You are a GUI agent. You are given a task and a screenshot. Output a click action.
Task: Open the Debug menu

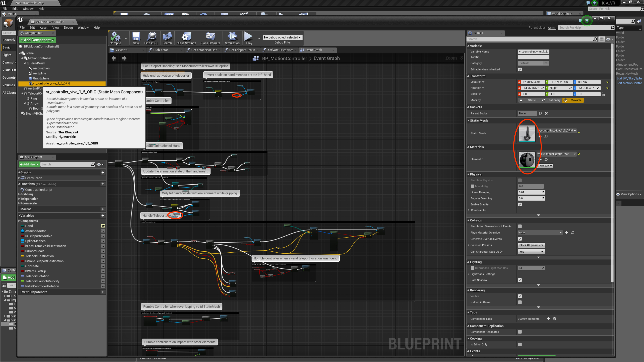(68, 28)
